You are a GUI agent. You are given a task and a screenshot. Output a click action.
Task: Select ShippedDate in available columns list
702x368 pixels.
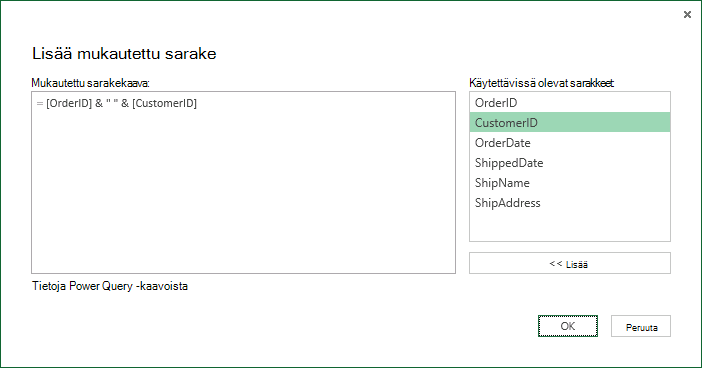(x=570, y=163)
